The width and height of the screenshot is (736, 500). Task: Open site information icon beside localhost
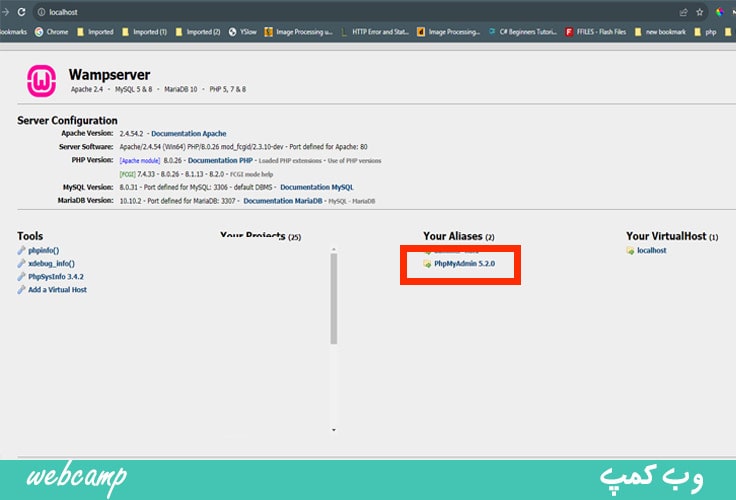(41, 12)
